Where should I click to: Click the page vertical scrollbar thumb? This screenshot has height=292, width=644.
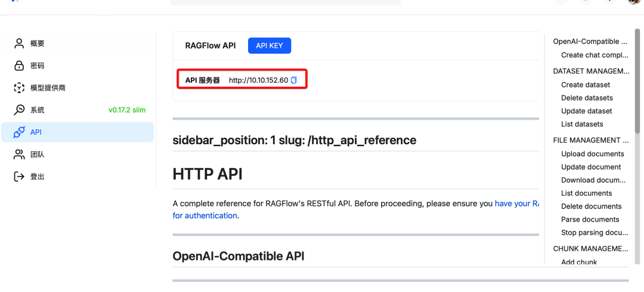click(x=637, y=81)
